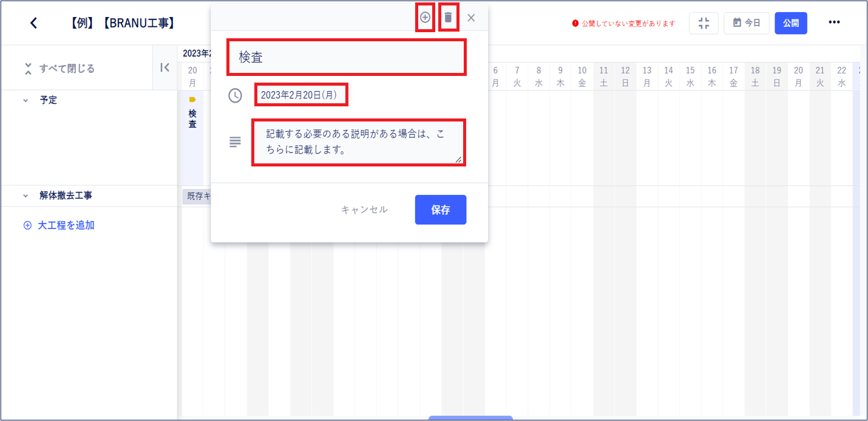868x421 pixels.
Task: Delete the item with trash icon
Action: coord(448,18)
